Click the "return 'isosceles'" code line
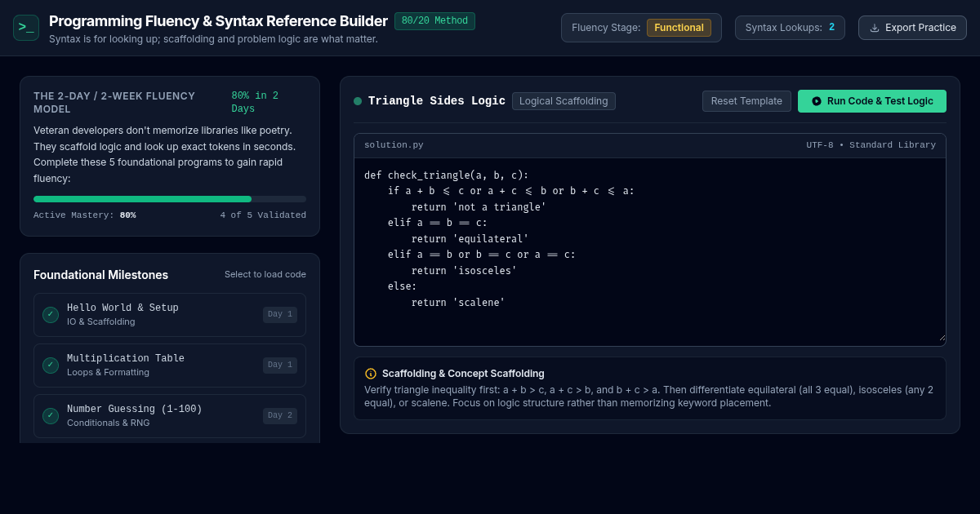The image size is (980, 514). coord(465,271)
